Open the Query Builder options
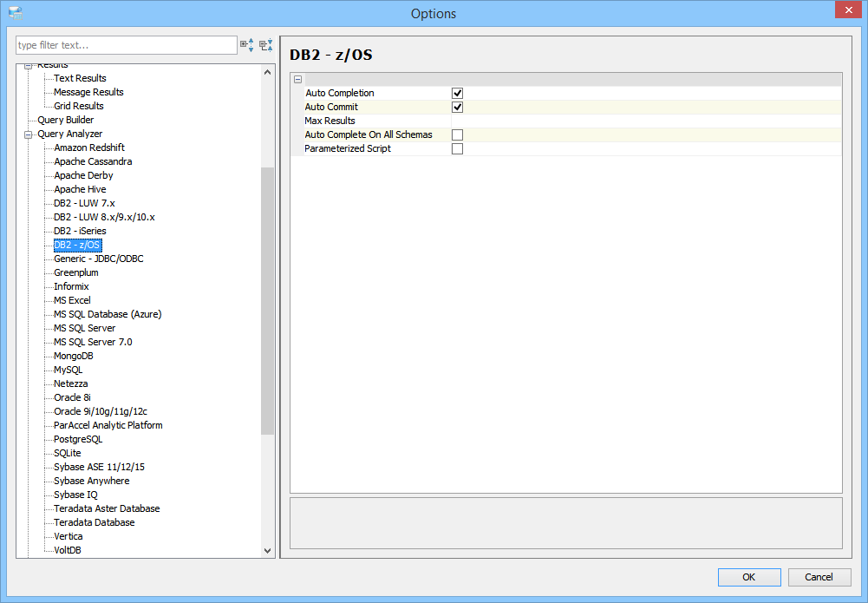This screenshot has width=868, height=603. (65, 120)
